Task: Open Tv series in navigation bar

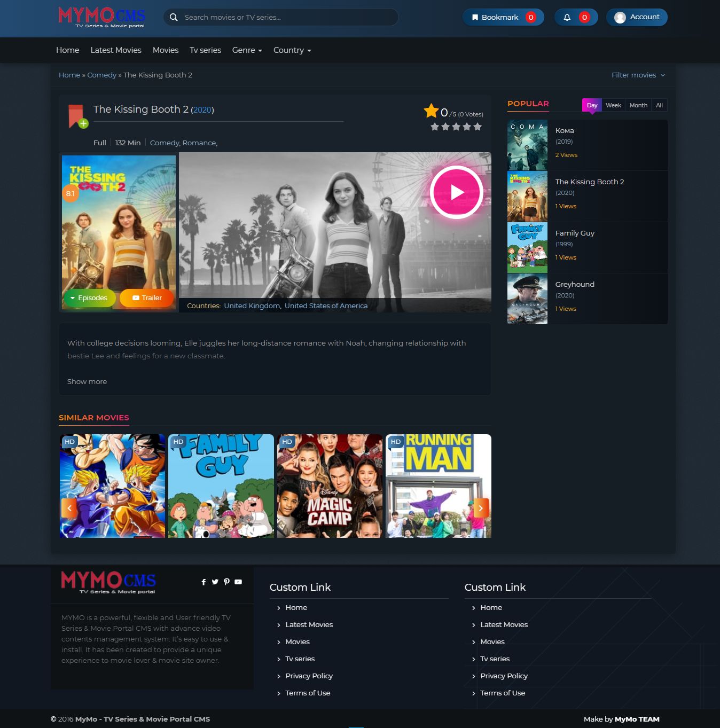Action: [206, 50]
